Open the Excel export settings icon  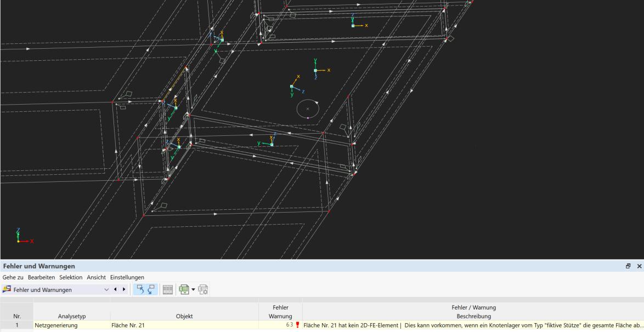(x=203, y=289)
